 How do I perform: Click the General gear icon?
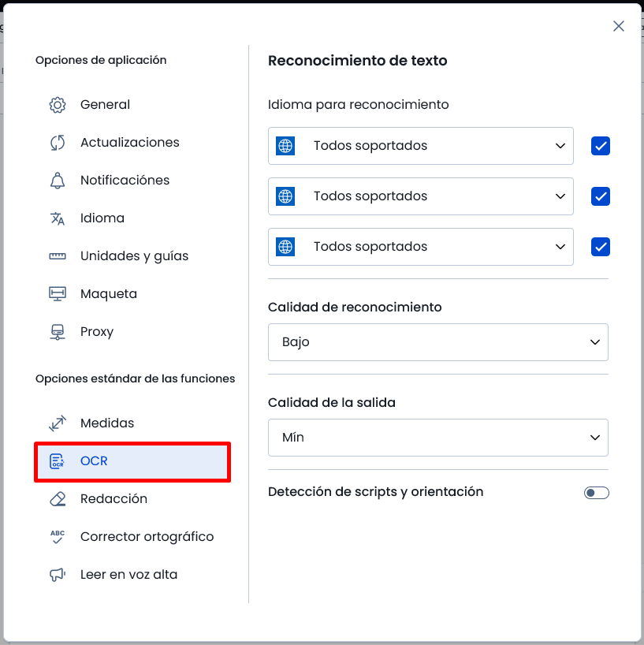pos(58,105)
